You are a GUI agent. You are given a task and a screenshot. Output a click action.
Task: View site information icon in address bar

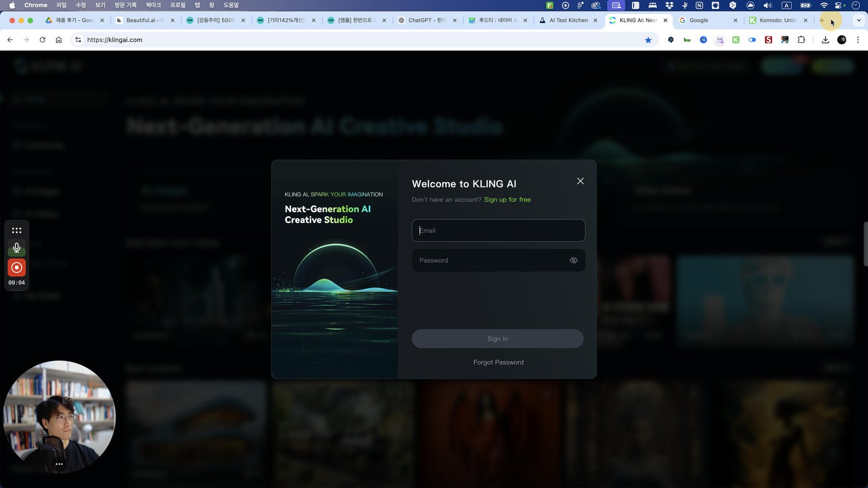(x=78, y=40)
